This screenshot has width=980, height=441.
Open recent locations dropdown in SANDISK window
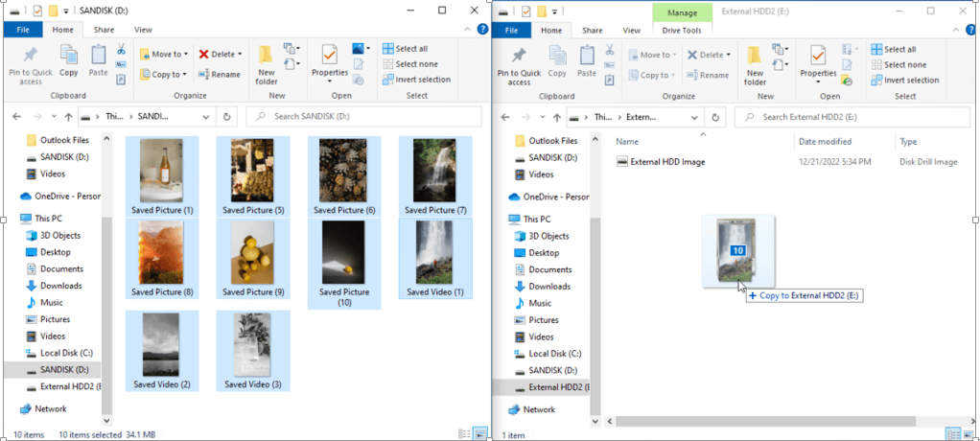(x=53, y=117)
